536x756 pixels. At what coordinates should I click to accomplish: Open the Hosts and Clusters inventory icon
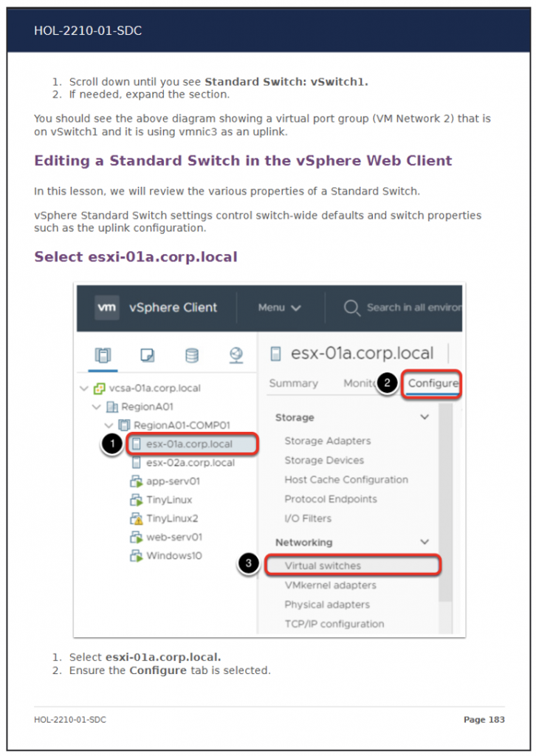[x=103, y=355]
